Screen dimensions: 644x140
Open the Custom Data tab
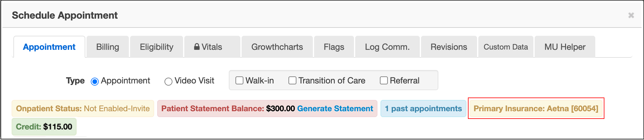(x=506, y=47)
